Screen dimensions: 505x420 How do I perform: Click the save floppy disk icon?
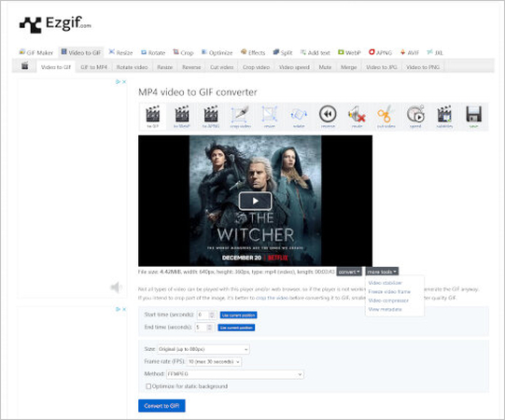click(x=473, y=117)
